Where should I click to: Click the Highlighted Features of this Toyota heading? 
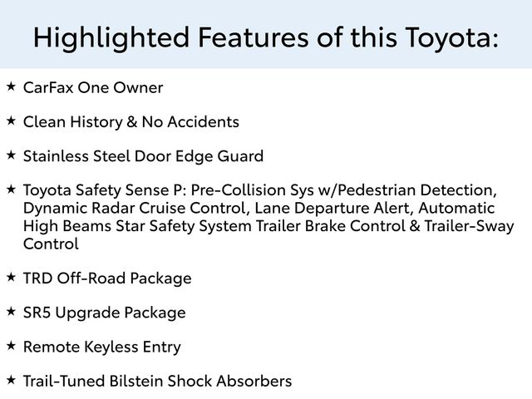point(266,37)
